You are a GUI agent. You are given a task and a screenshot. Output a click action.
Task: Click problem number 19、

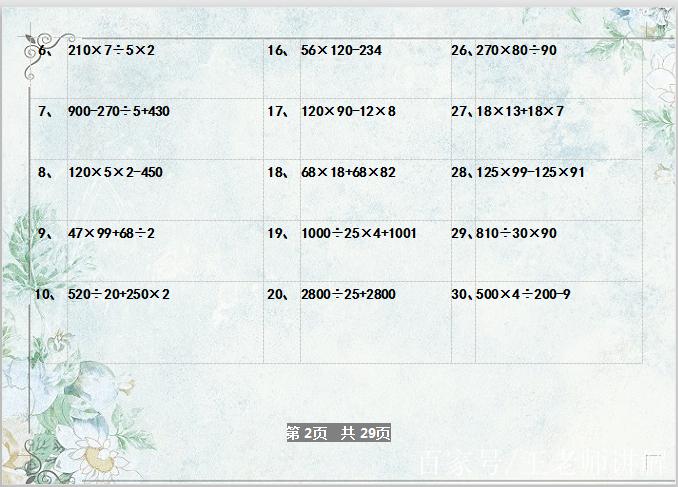278,234
